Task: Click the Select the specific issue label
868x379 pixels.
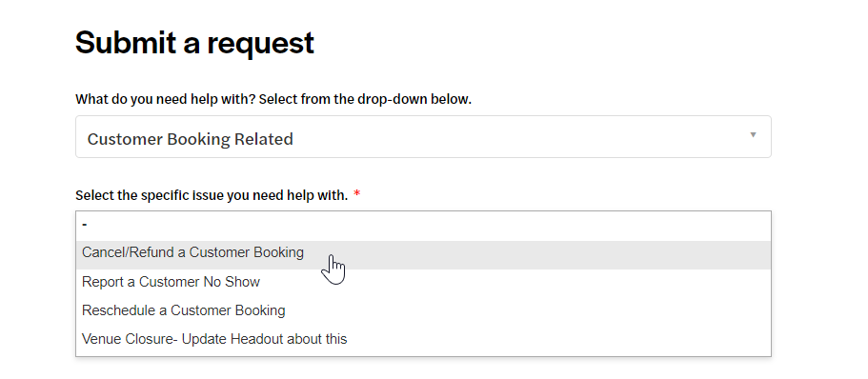Action: [212, 195]
